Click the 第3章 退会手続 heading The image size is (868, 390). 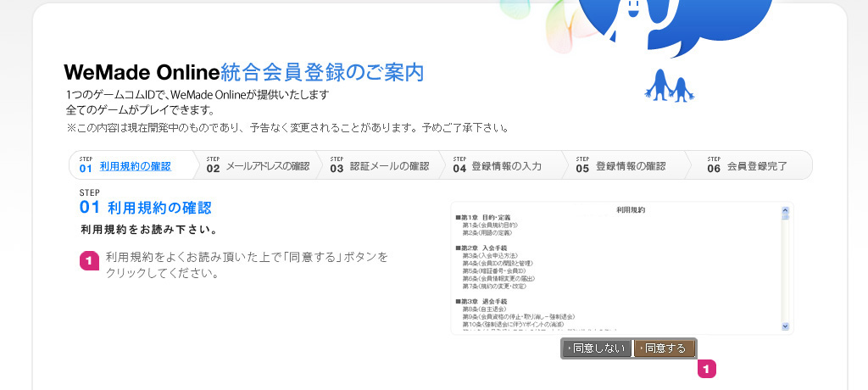point(481,301)
